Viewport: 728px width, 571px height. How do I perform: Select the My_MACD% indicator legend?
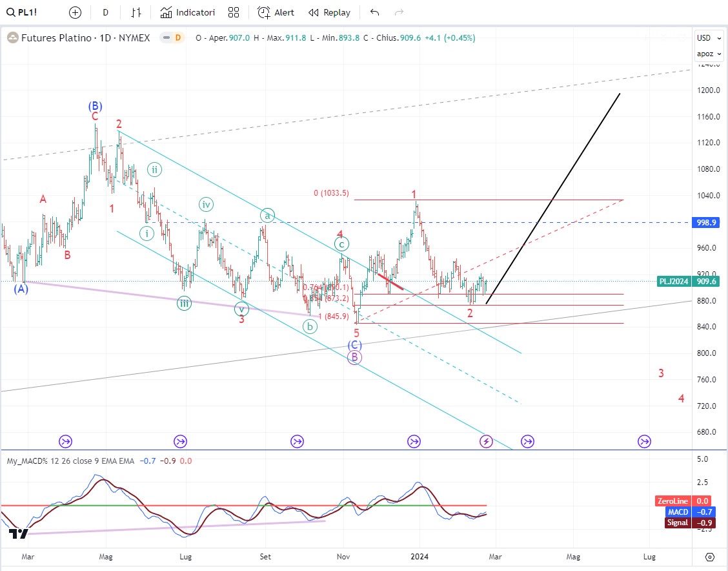70,461
